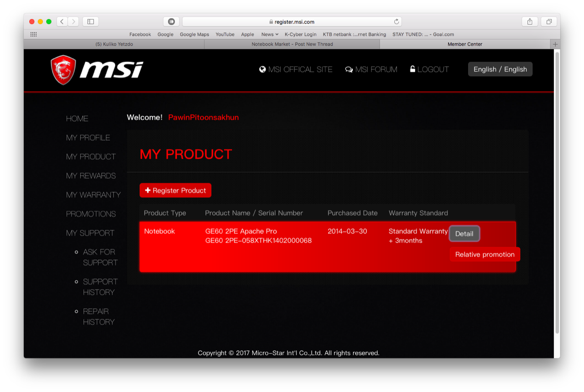Show all tabs overview
Screen dimensions: 584x392
click(549, 21)
